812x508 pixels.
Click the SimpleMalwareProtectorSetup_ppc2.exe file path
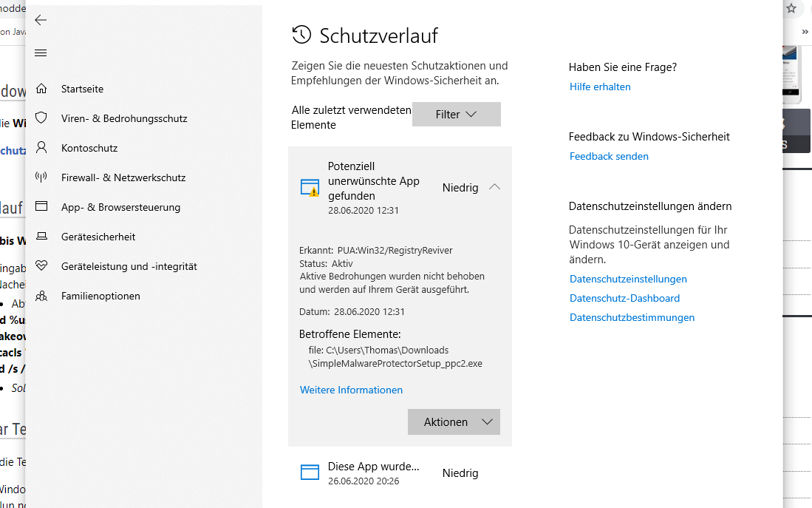pos(395,356)
